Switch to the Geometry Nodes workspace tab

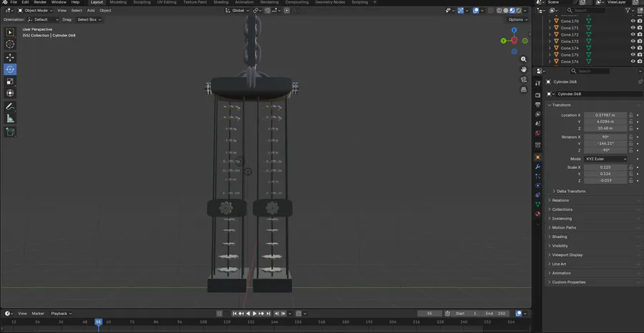330,2
